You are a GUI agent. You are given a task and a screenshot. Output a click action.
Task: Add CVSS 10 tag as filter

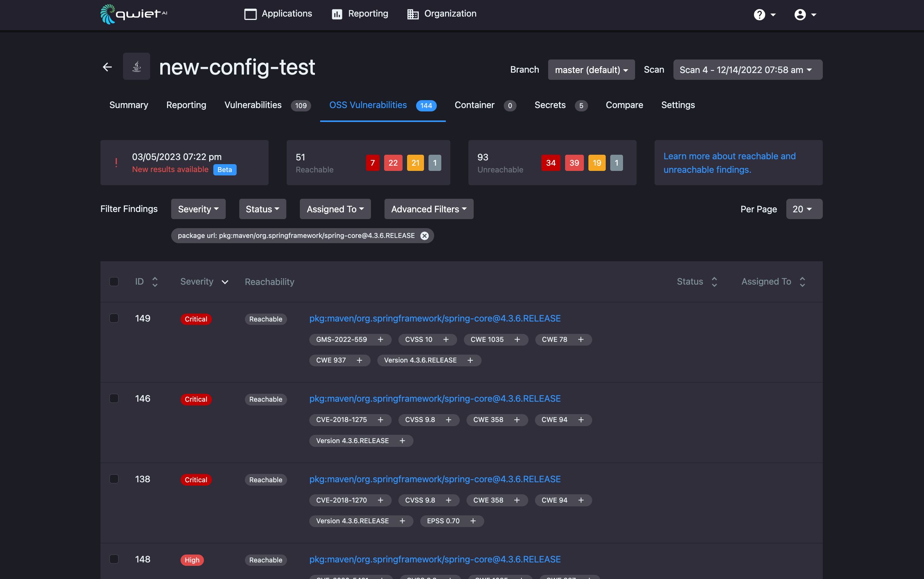coord(446,339)
